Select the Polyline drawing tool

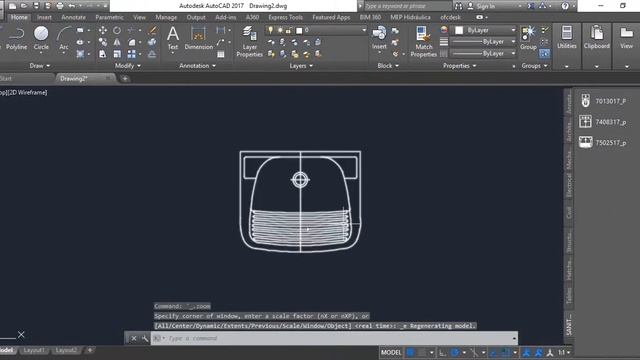coord(16,38)
